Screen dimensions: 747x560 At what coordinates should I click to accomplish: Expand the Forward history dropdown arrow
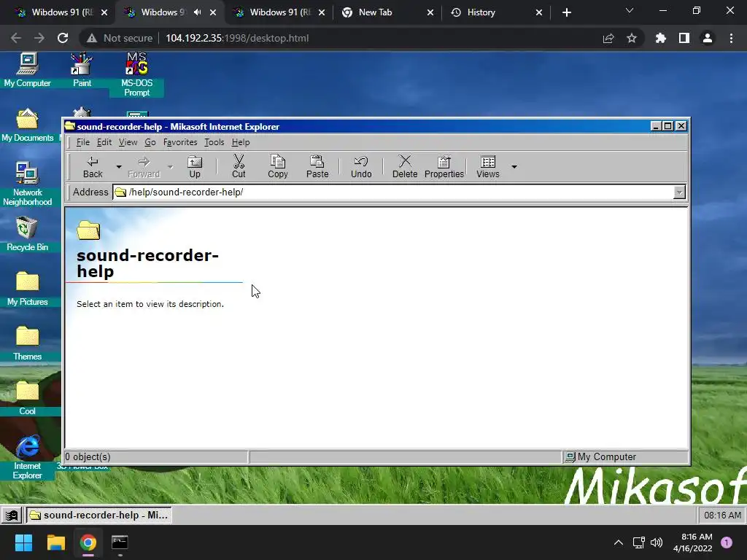pyautogui.click(x=170, y=167)
